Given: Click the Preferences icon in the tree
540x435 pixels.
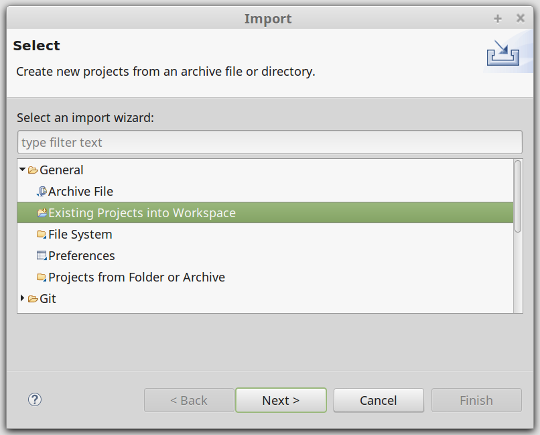Looking at the screenshot, I should coord(42,256).
